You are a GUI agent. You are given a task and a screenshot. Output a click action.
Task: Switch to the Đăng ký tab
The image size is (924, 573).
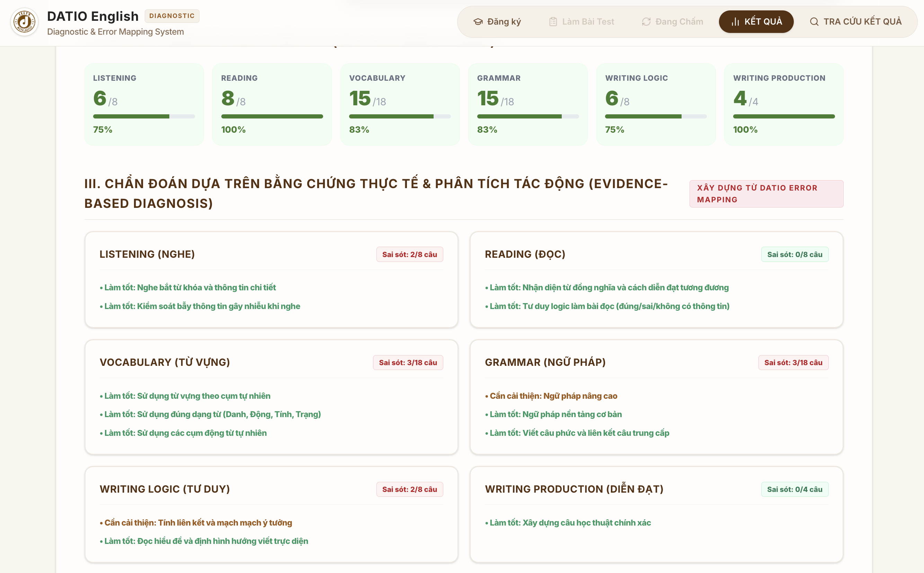point(497,21)
